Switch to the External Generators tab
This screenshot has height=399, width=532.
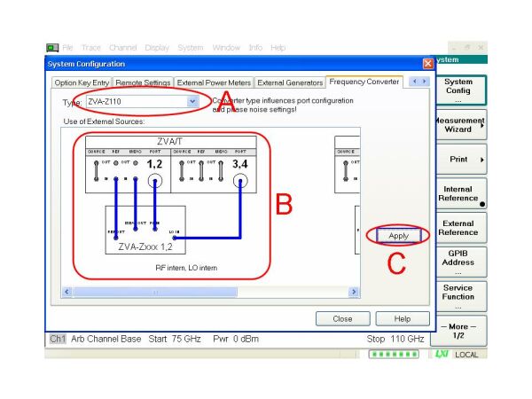tap(290, 82)
